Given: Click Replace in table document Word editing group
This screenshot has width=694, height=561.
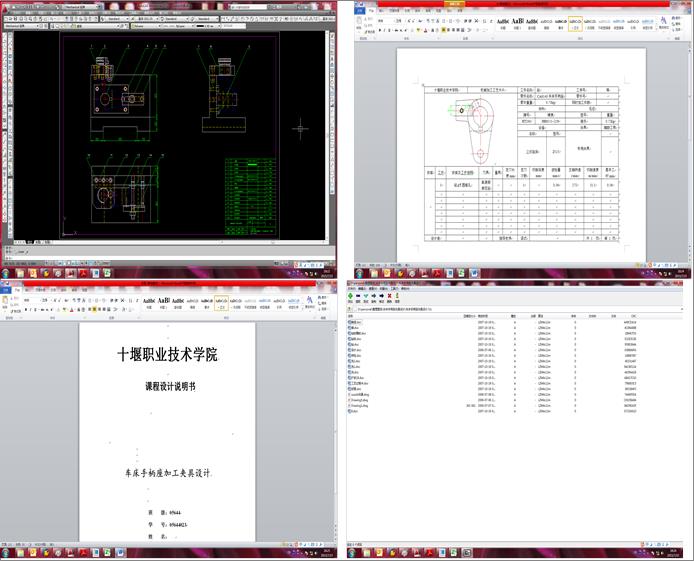Looking at the screenshot, I should click(x=676, y=23).
